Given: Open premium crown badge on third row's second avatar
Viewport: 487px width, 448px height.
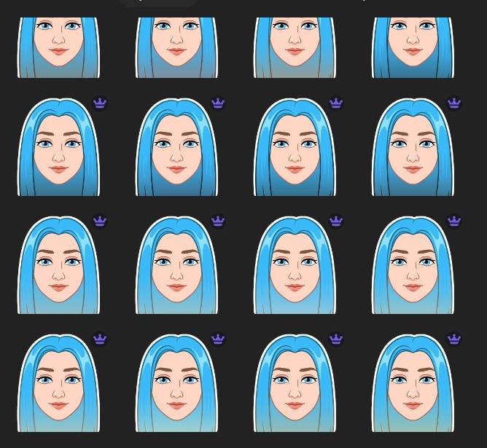Looking at the screenshot, I should 218,221.
